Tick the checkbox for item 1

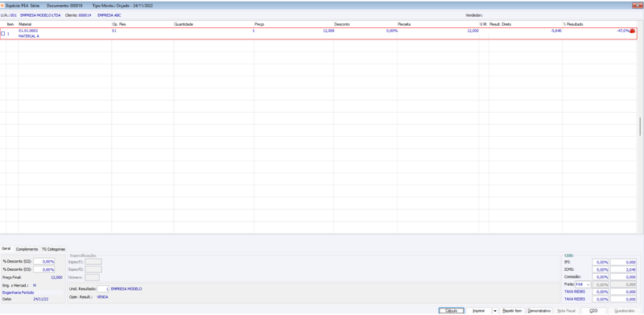[x=3, y=34]
